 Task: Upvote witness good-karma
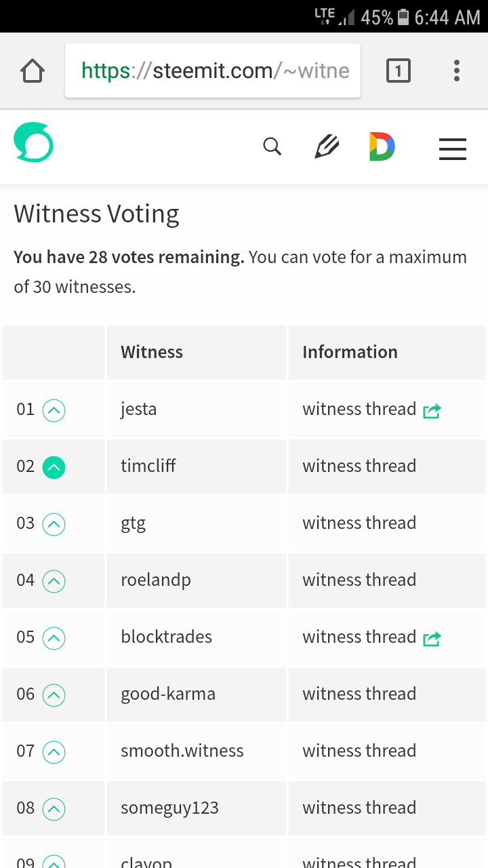point(54,695)
